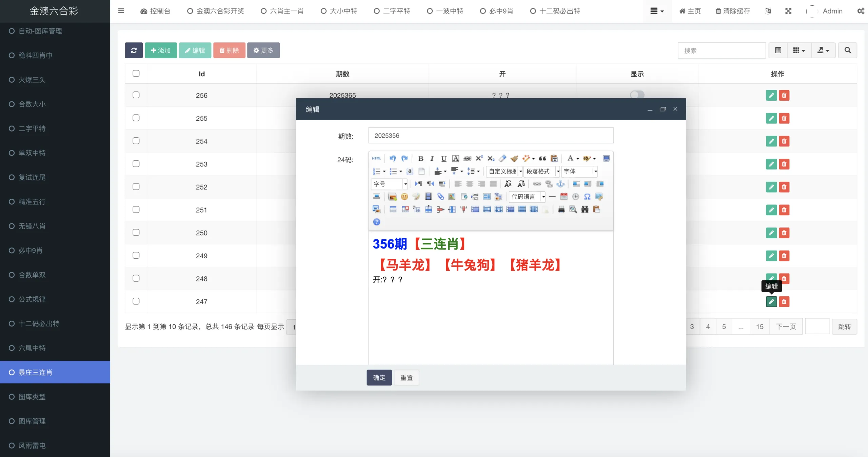This screenshot has width=868, height=457.
Task: Open editor help question mark icon
Action: tap(376, 222)
